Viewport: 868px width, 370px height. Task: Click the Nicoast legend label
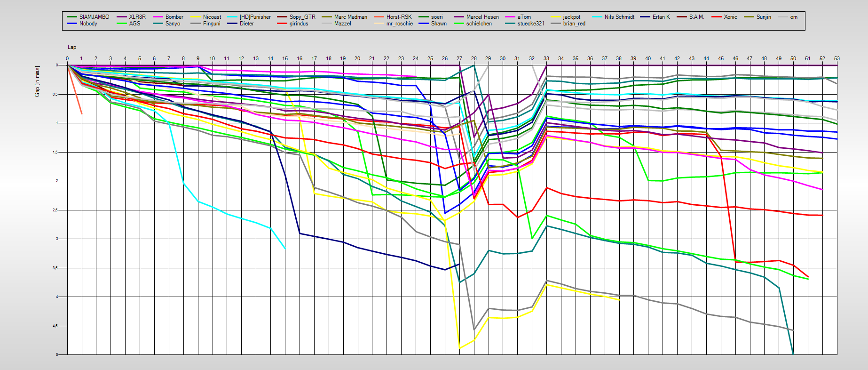tap(212, 17)
